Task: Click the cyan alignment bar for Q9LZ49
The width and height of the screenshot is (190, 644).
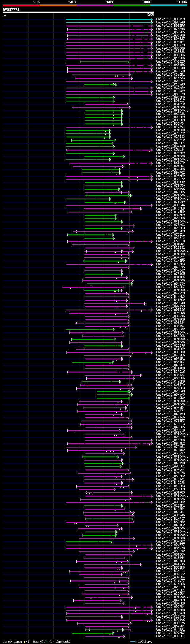Action: point(109,23)
